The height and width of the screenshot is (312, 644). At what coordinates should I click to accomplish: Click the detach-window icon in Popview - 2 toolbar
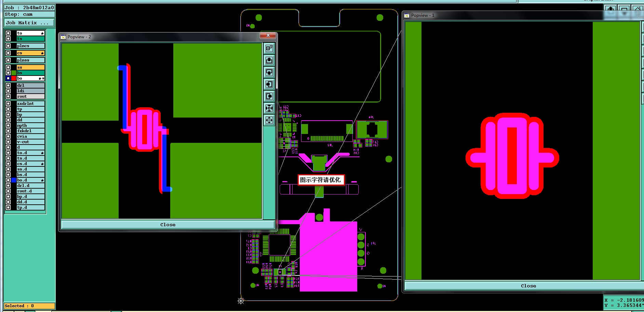(269, 48)
